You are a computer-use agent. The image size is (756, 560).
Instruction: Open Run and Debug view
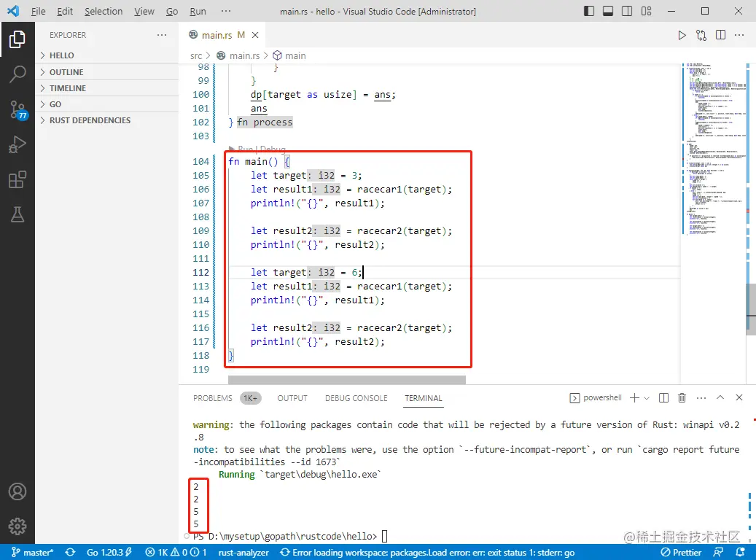tap(17, 144)
